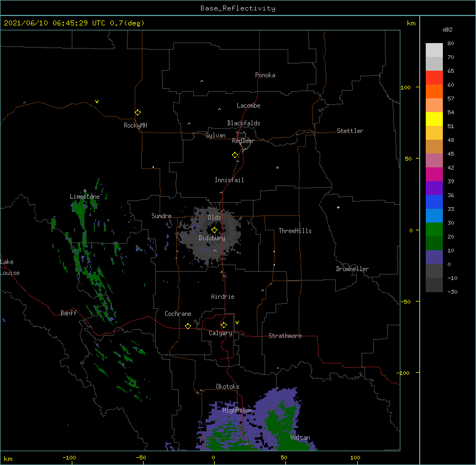Click the HighRiver city label
The height and width of the screenshot is (465, 476).
coord(237,410)
